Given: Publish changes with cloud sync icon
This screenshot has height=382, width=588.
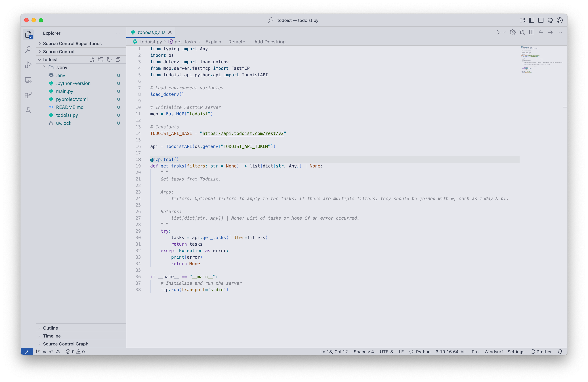Looking at the screenshot, I should click(58, 352).
